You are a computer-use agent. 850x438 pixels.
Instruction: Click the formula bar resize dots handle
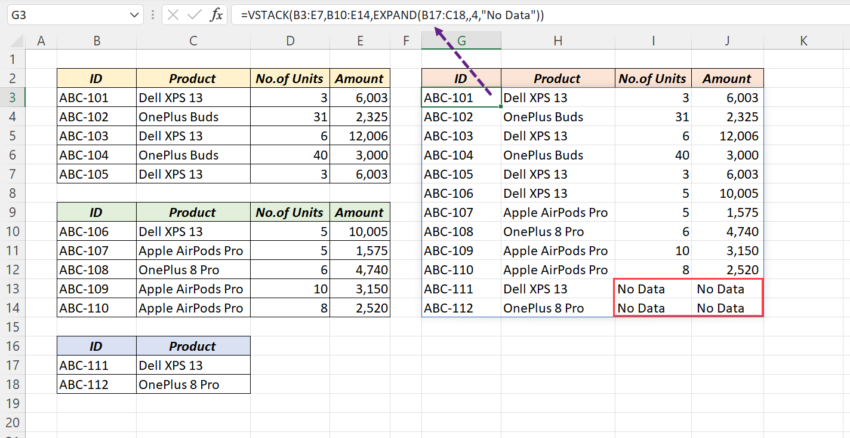pos(153,16)
